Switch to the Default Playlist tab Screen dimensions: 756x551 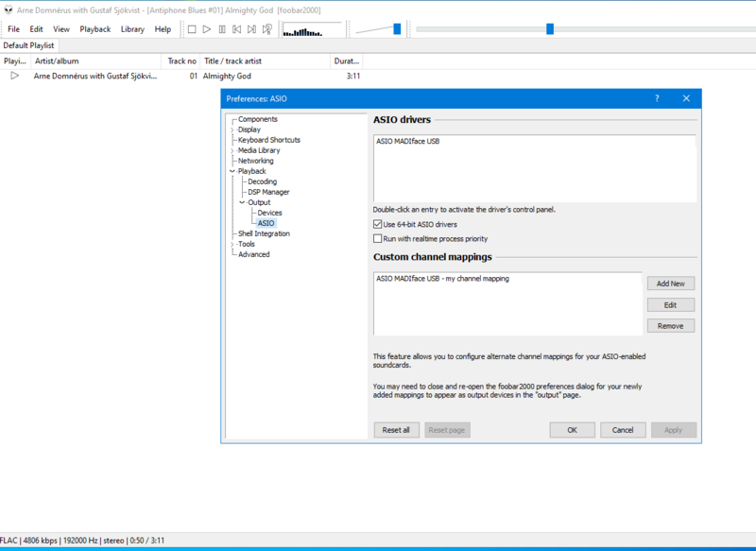[29, 44]
